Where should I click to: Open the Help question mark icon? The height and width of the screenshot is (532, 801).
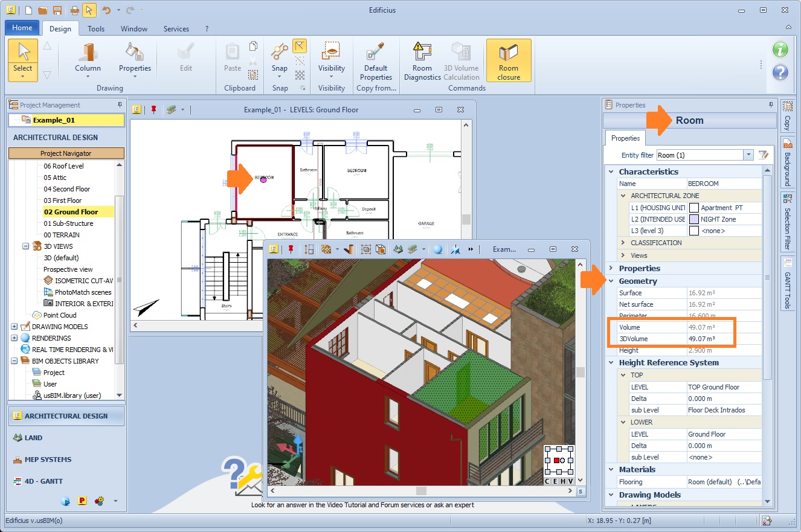(780, 72)
